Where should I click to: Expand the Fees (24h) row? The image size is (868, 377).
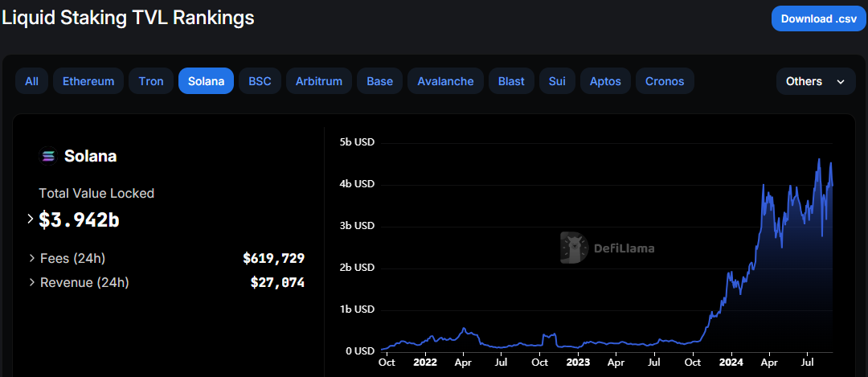coord(32,259)
